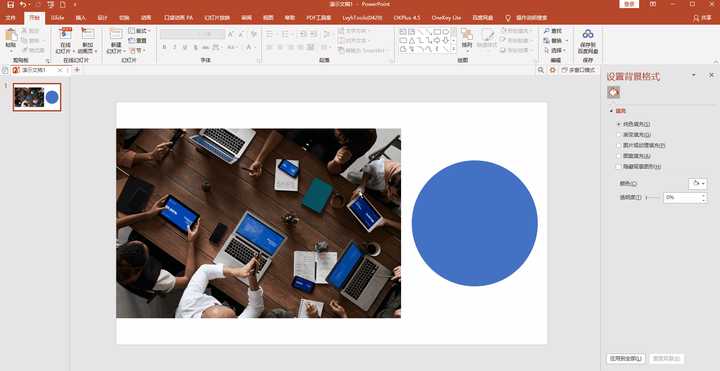Click the triangle shape in shapes gallery
This screenshot has width=720, height=371.
412,40
